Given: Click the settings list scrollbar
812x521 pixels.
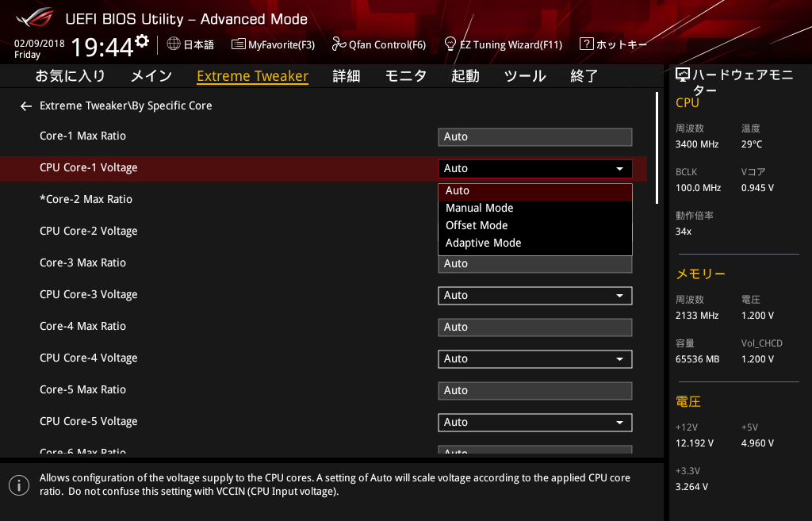Looking at the screenshot, I should [x=657, y=148].
